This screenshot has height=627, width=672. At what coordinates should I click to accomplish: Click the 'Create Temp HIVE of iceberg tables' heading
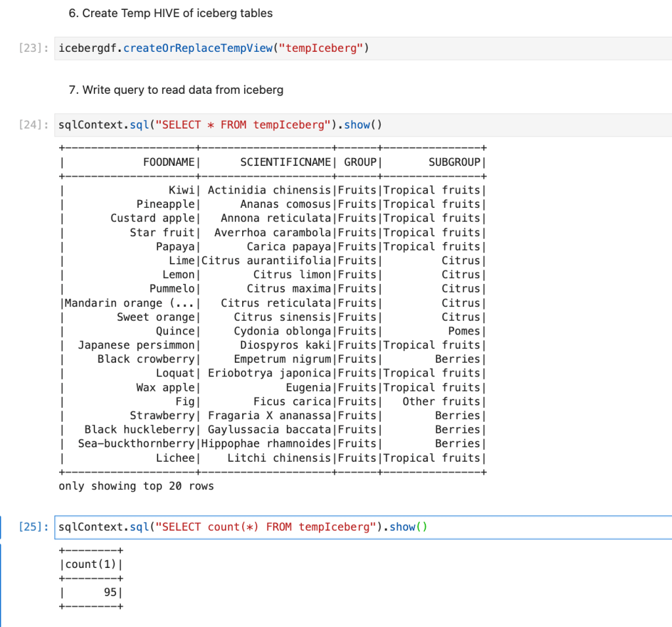tap(171, 13)
